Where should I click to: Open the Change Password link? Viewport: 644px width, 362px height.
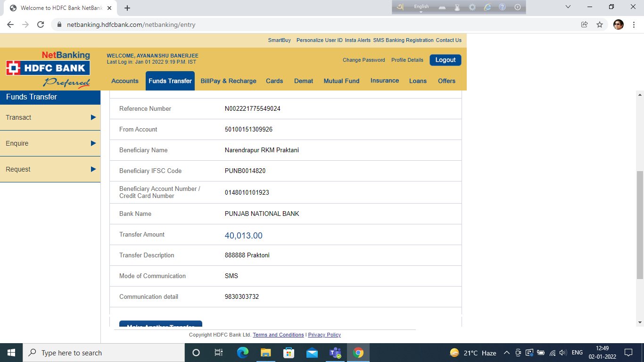[363, 60]
